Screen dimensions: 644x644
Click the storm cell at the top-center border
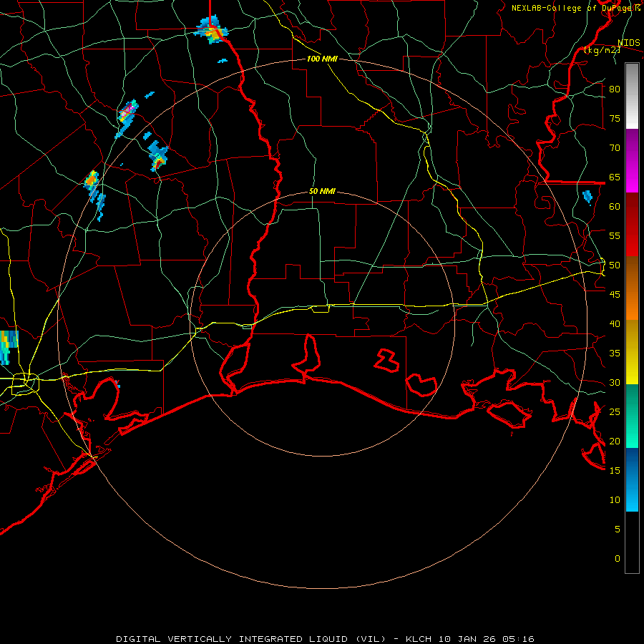pyautogui.click(x=211, y=30)
